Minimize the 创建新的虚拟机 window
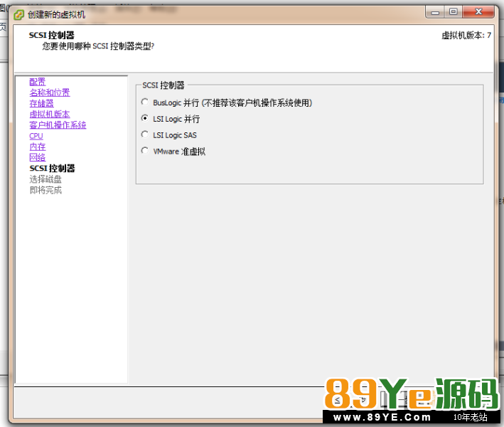The height and width of the screenshot is (427, 504). click(x=435, y=12)
